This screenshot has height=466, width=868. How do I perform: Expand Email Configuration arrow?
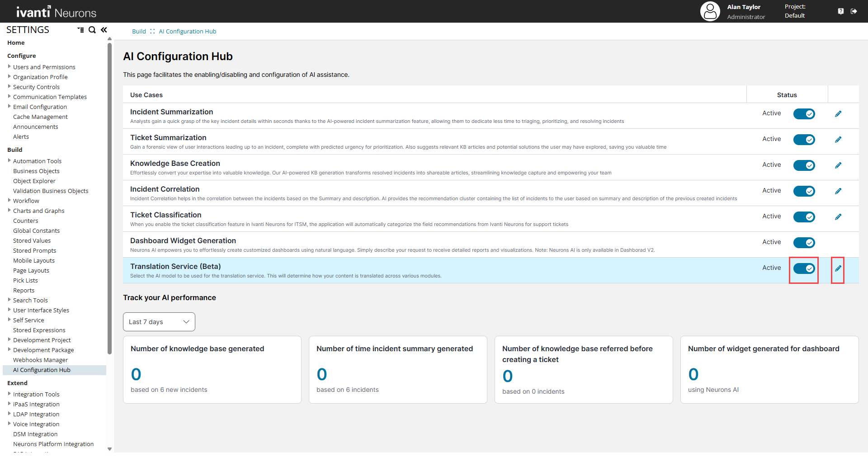tap(9, 106)
